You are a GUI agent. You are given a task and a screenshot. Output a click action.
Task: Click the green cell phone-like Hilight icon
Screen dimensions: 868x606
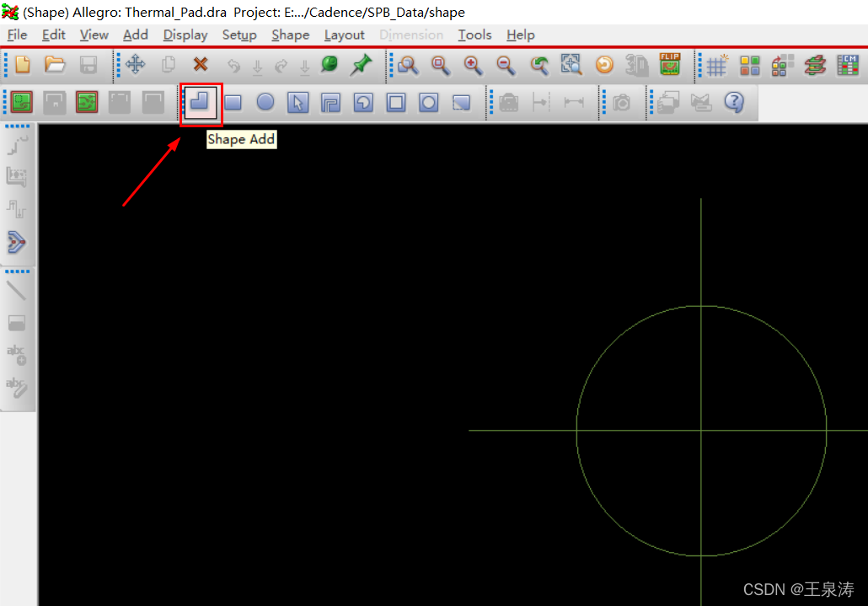[330, 64]
